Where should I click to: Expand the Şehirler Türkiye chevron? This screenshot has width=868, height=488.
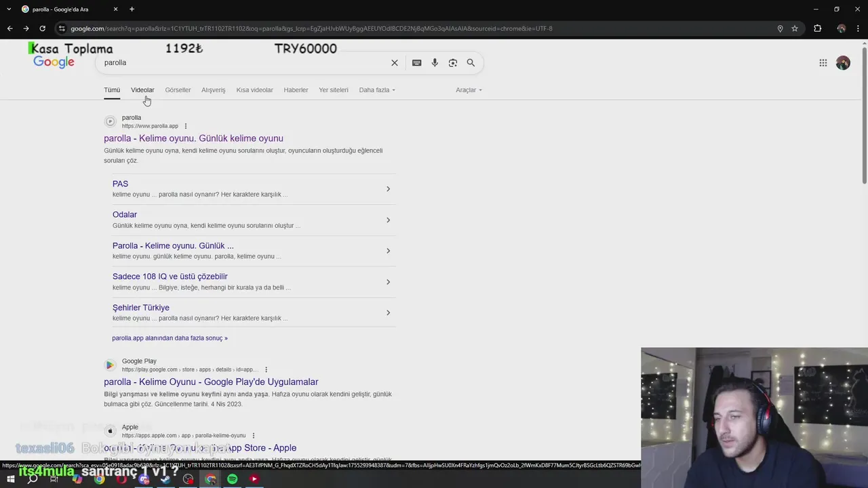(388, 312)
